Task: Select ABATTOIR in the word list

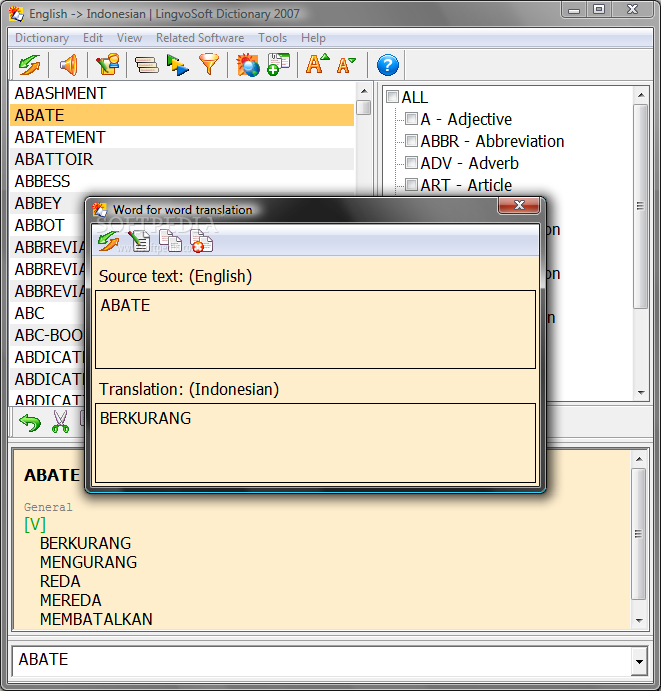Action: point(182,159)
